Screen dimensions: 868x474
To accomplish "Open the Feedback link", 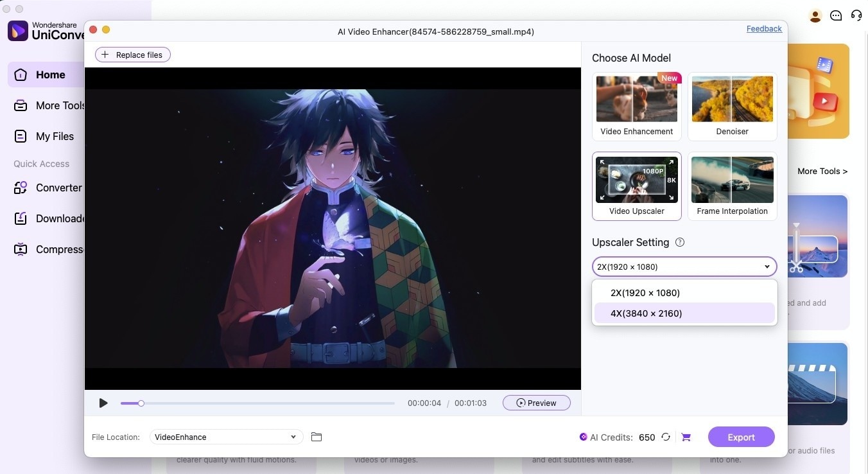I will coord(764,29).
